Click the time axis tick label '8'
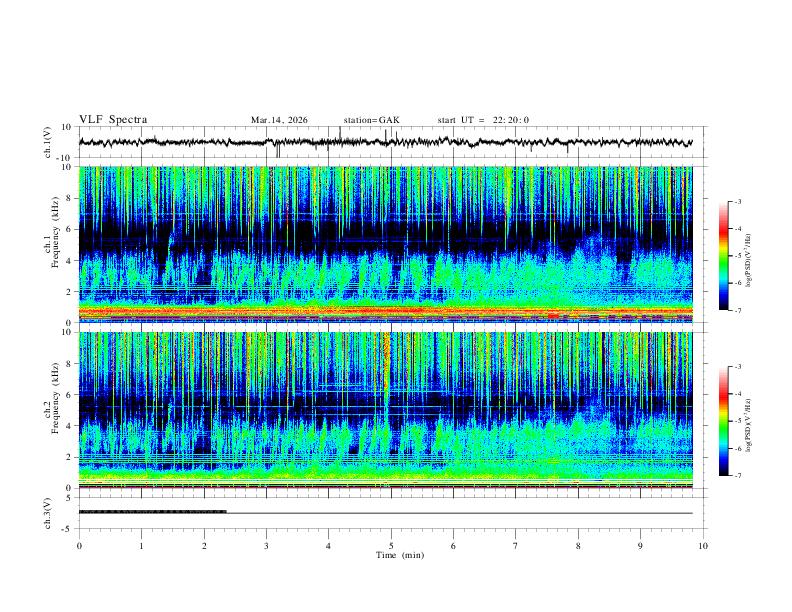The height and width of the screenshot is (612, 792). pos(578,546)
